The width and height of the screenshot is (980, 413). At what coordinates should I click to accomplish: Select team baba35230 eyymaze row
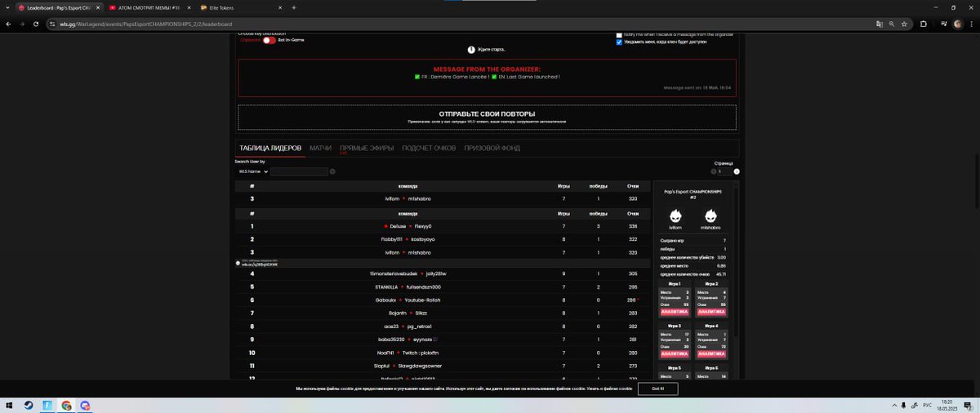coord(443,339)
